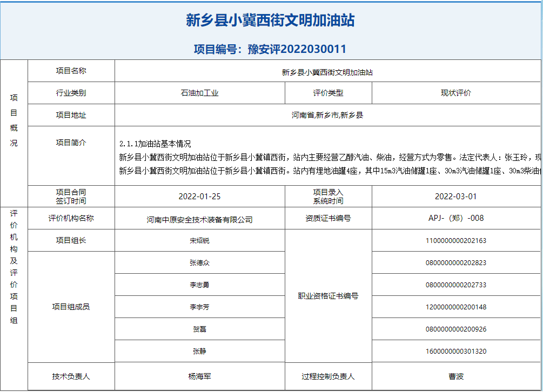Select the 评价机构名称 label cell
This screenshot has width=543, height=392.
tap(71, 218)
